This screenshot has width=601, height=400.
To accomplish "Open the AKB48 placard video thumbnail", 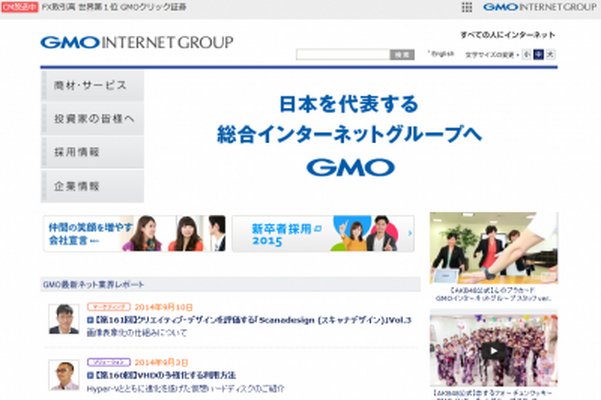I will click(494, 248).
